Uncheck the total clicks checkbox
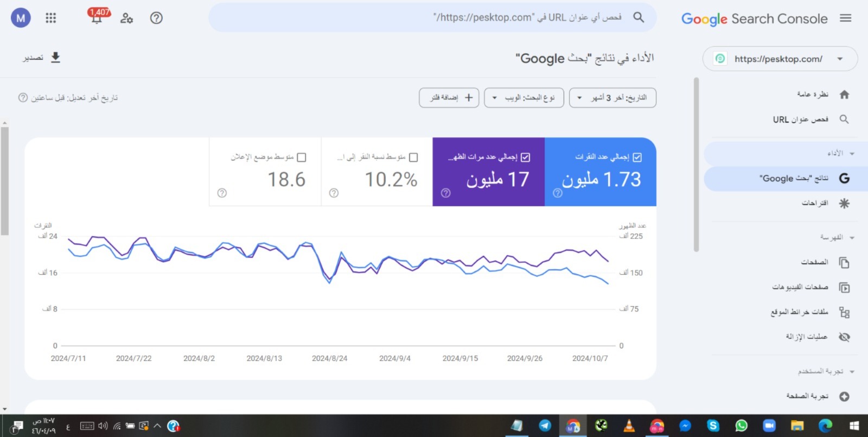The image size is (868, 437). point(637,157)
